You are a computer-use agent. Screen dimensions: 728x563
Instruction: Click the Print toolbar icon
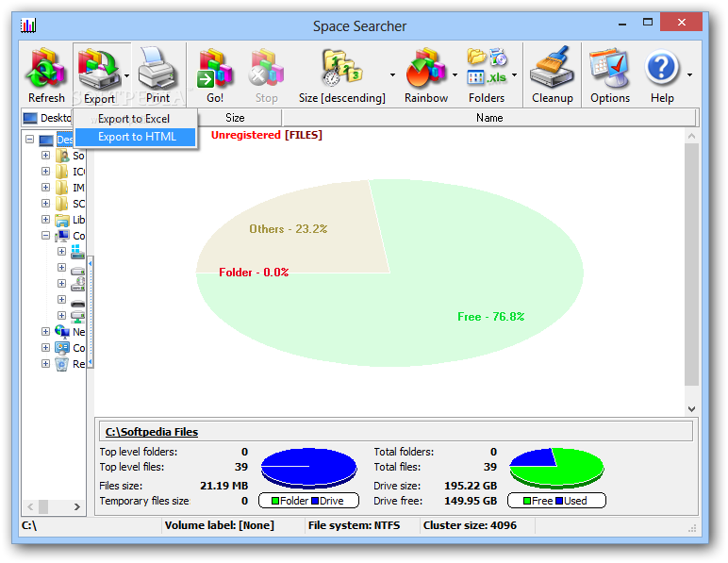(157, 69)
